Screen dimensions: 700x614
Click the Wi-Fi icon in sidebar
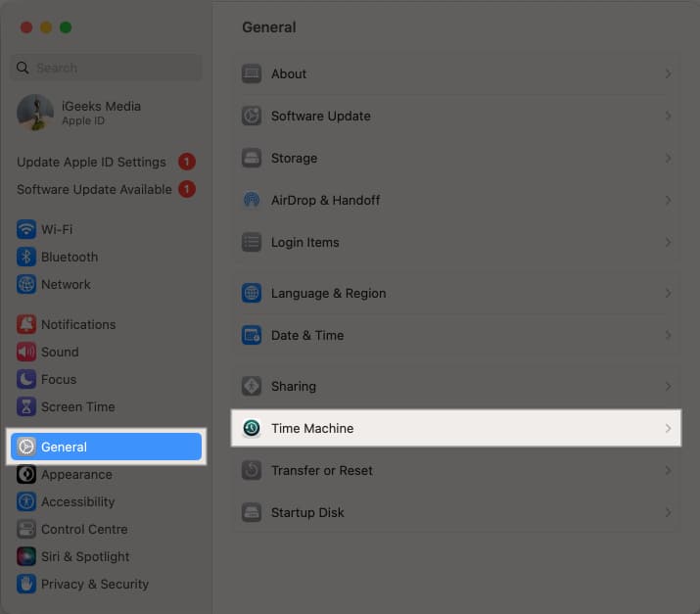pos(25,229)
